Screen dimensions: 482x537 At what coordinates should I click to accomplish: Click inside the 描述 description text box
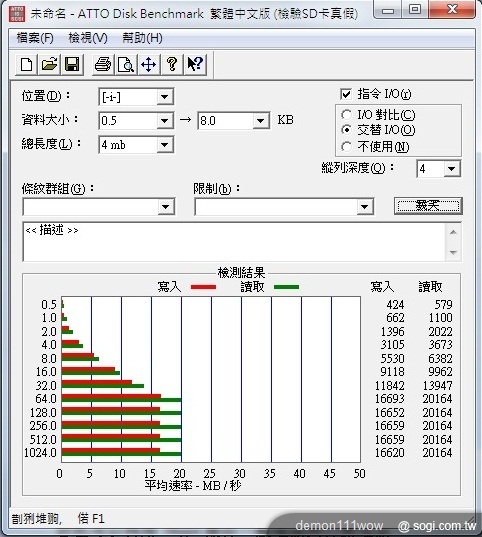pyautogui.click(x=235, y=242)
